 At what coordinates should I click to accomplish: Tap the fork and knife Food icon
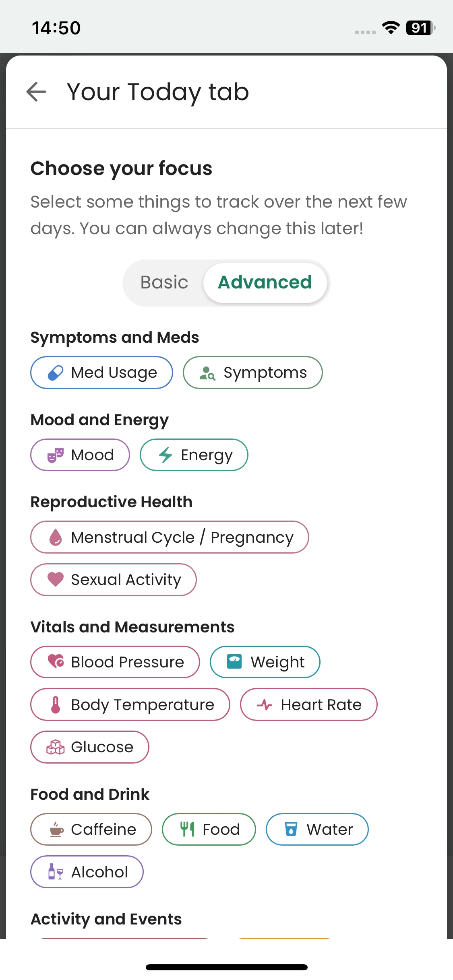[187, 830]
